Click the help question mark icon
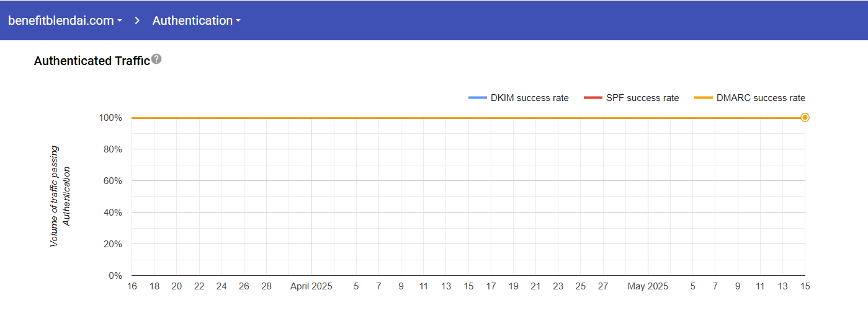The width and height of the screenshot is (868, 321). pyautogui.click(x=156, y=59)
